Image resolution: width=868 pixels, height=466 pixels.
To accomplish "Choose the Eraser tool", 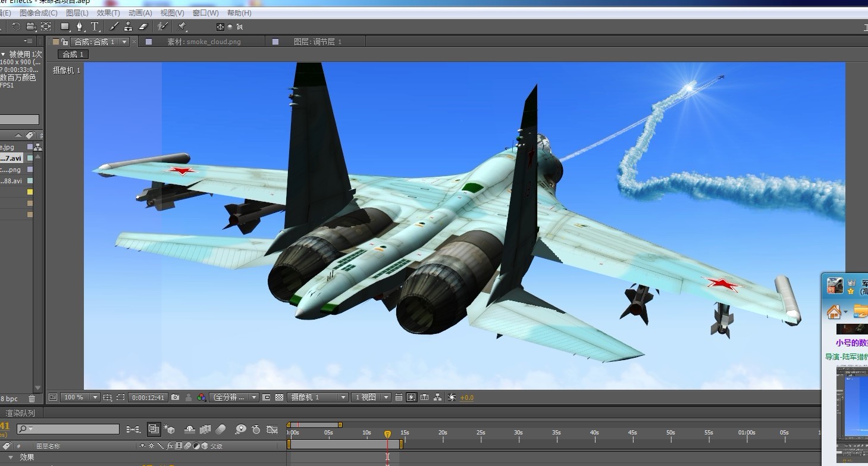I will 143,27.
